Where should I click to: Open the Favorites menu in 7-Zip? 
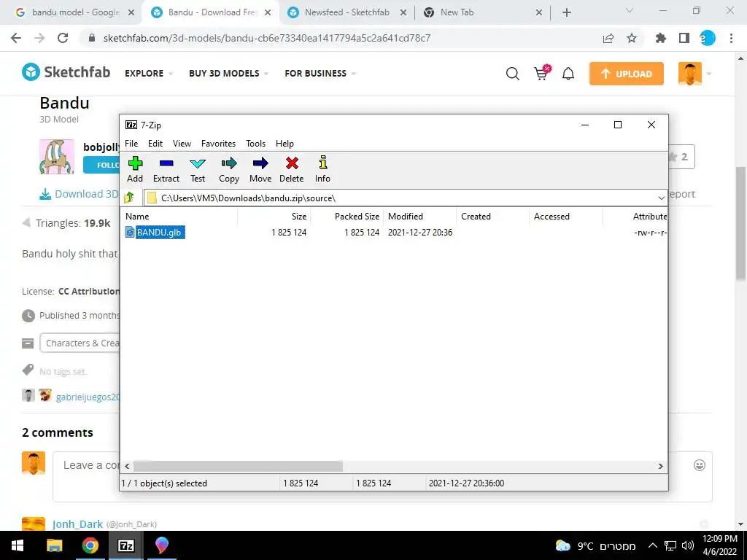(x=218, y=144)
